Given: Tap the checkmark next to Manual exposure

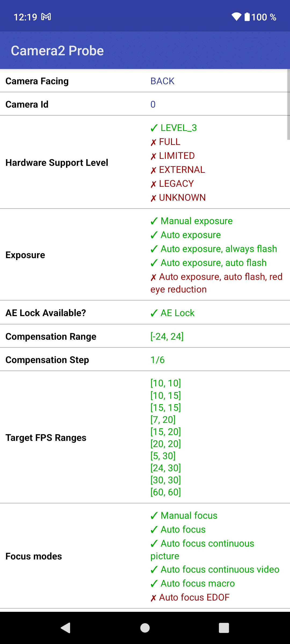Looking at the screenshot, I should pos(154,221).
